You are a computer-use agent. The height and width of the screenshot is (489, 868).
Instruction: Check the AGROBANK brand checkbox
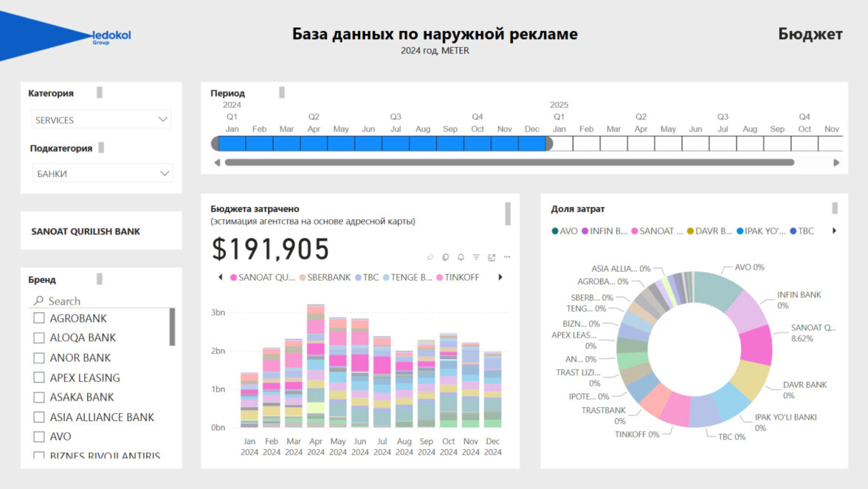39,318
